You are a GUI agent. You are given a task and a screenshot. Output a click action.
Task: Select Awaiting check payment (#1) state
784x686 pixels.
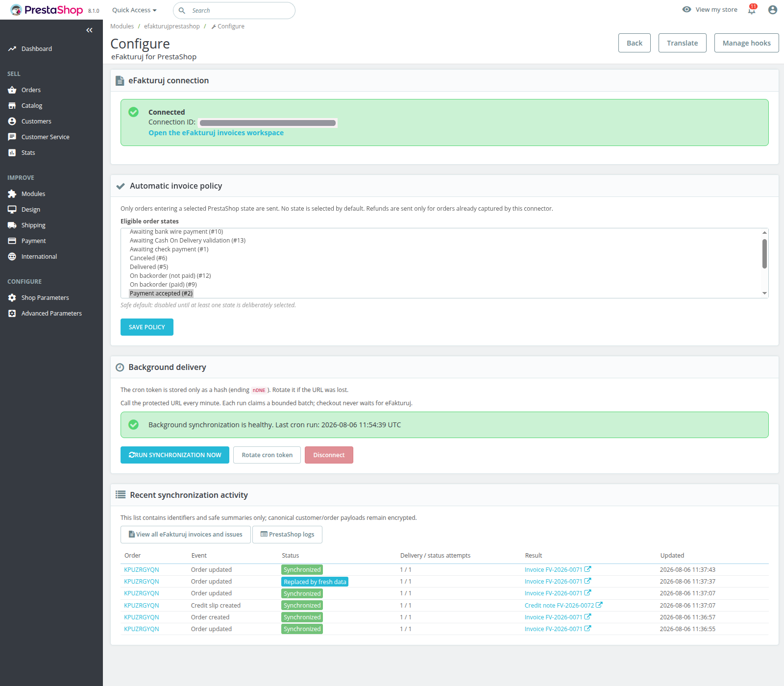169,249
